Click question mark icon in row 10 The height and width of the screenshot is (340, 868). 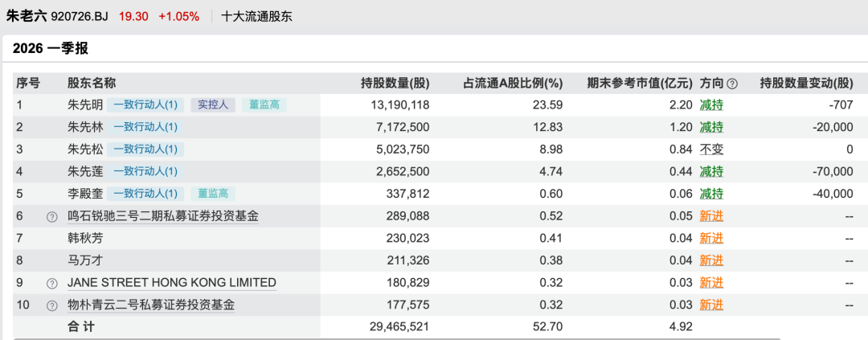(x=52, y=305)
